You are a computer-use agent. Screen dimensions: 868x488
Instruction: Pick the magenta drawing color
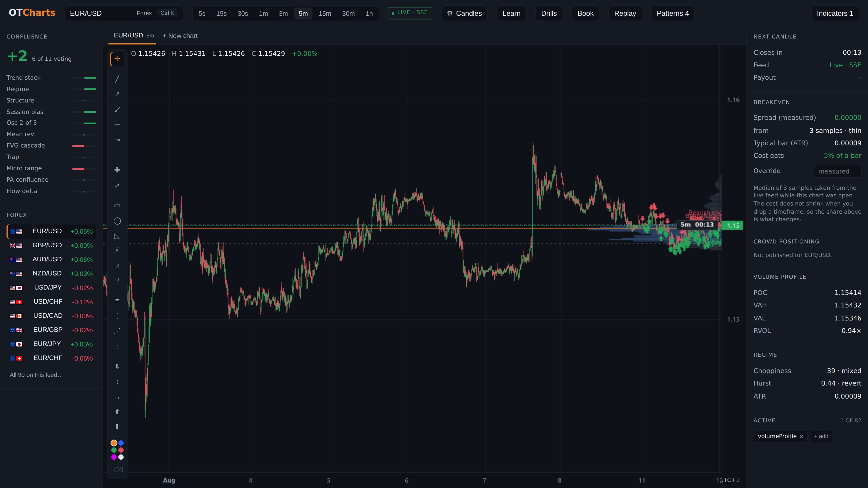point(114,457)
